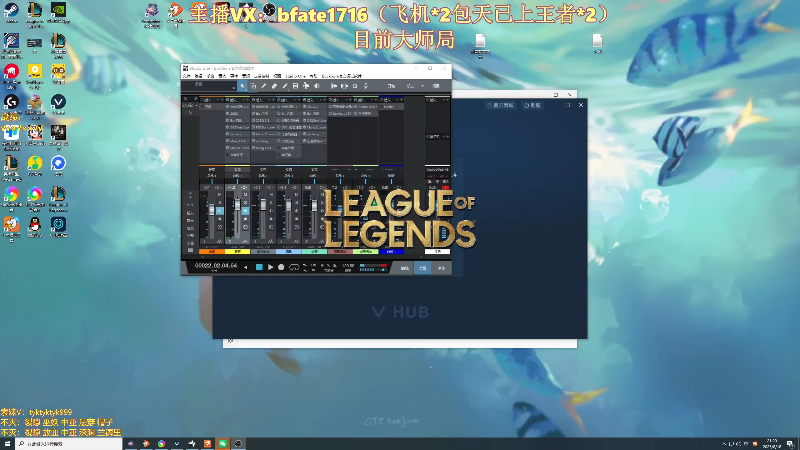The height and width of the screenshot is (450, 800).
Task: Pin the mixer panel with the pin icon
Action: 195,98
